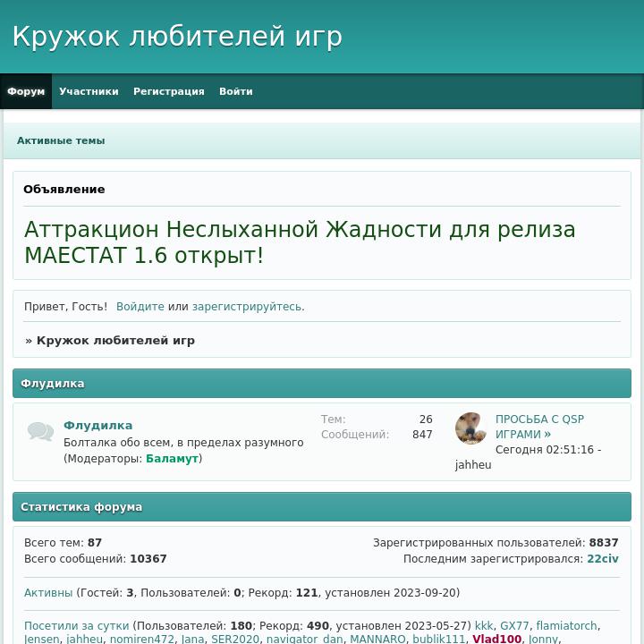Click the зарегистрируйтесь link
Viewport: 644px width, 644px height.
tap(247, 307)
